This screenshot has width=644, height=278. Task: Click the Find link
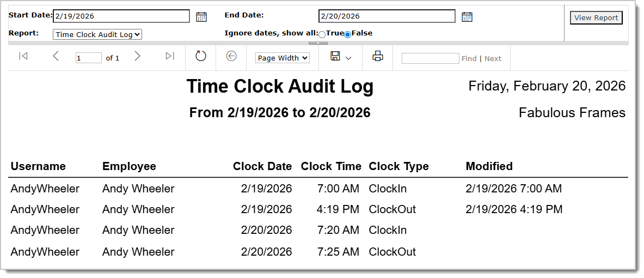469,58
